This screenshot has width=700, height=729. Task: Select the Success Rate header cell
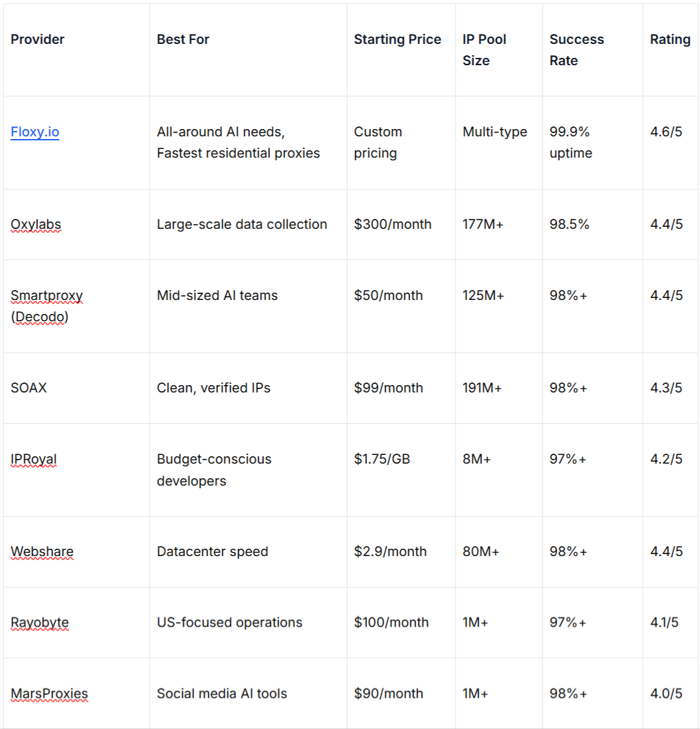coord(576,50)
